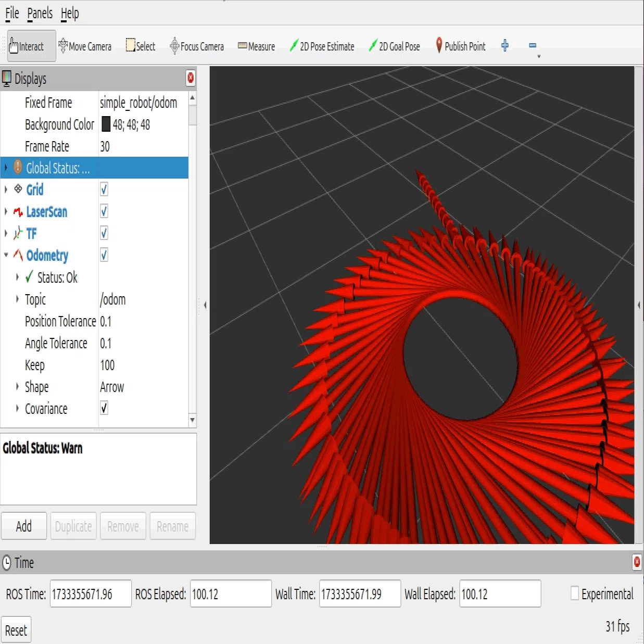Activate the Publish Point tool
The image size is (644, 644).
pyautogui.click(x=460, y=46)
